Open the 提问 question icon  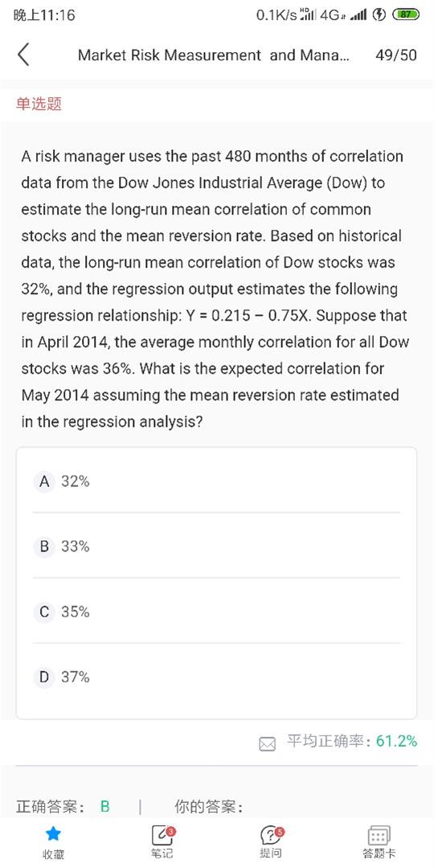(x=271, y=834)
